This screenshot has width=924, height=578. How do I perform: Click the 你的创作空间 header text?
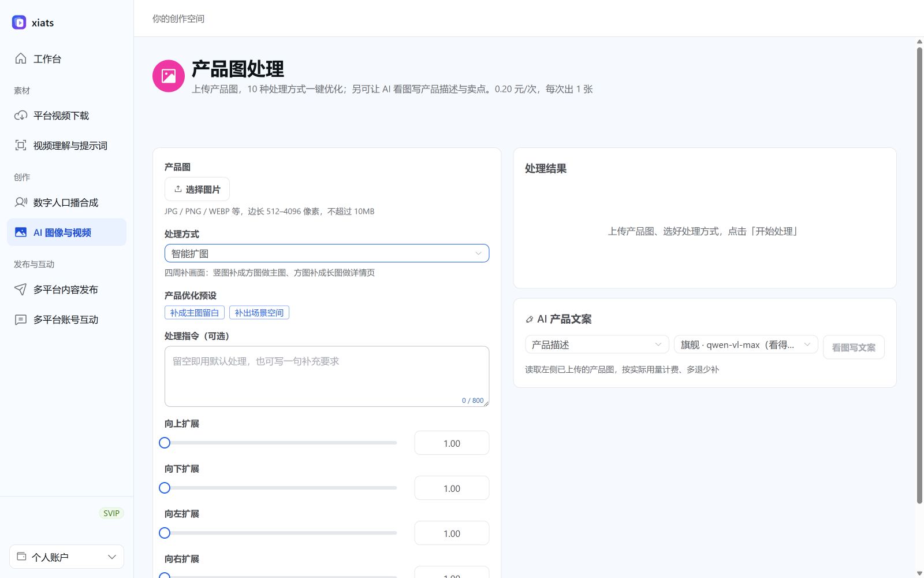click(178, 18)
